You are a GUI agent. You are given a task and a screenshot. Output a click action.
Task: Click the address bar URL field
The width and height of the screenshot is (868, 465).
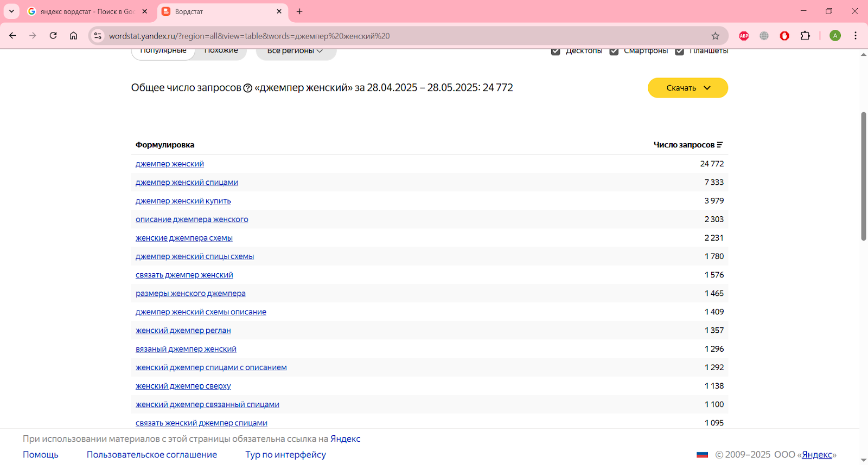[407, 36]
